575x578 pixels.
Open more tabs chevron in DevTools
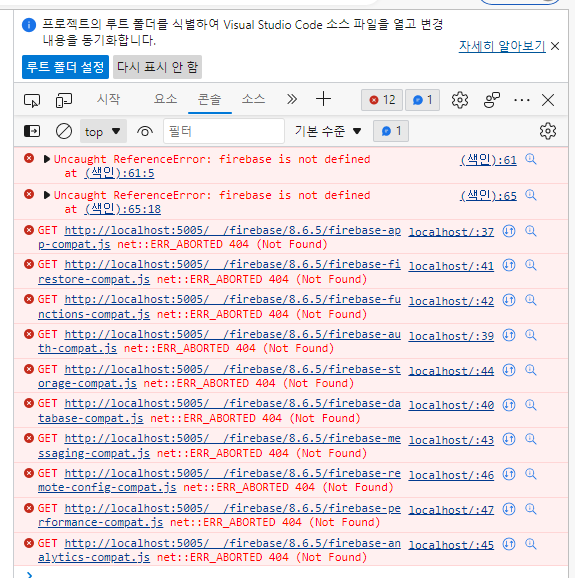[292, 100]
